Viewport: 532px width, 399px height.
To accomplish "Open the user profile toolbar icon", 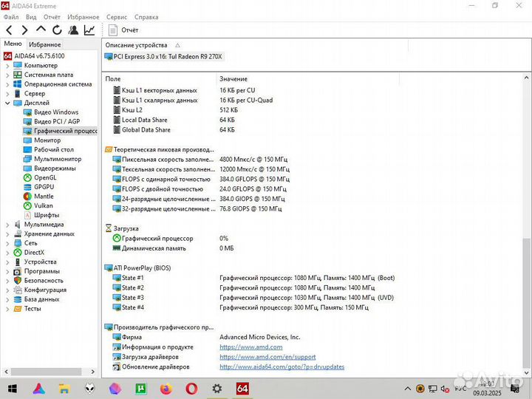I will [73, 30].
